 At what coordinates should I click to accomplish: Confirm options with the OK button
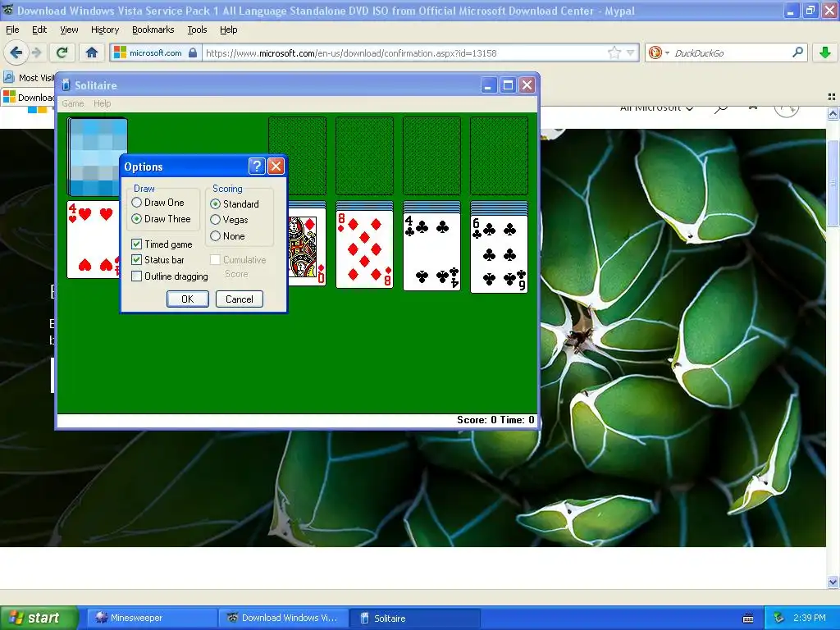coord(188,299)
